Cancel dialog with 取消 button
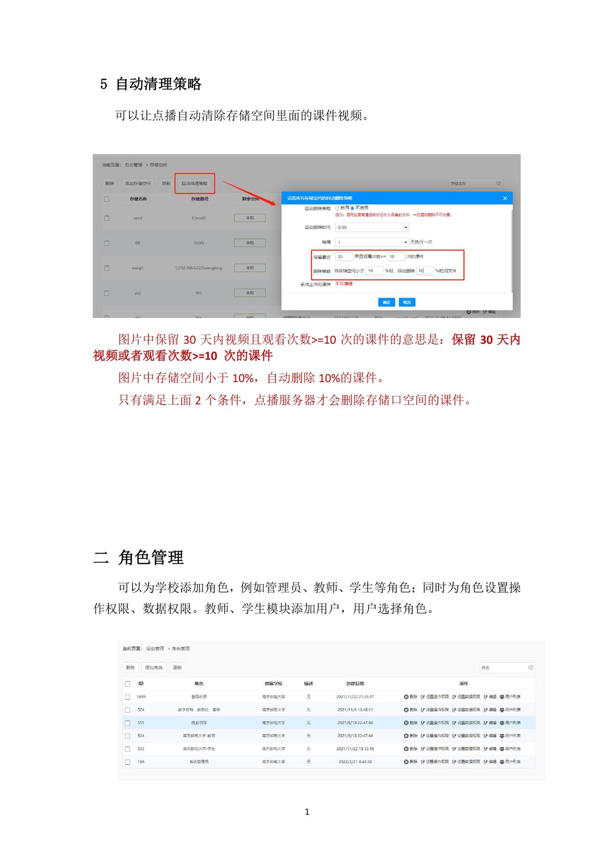The width and height of the screenshot is (614, 868). (x=407, y=302)
